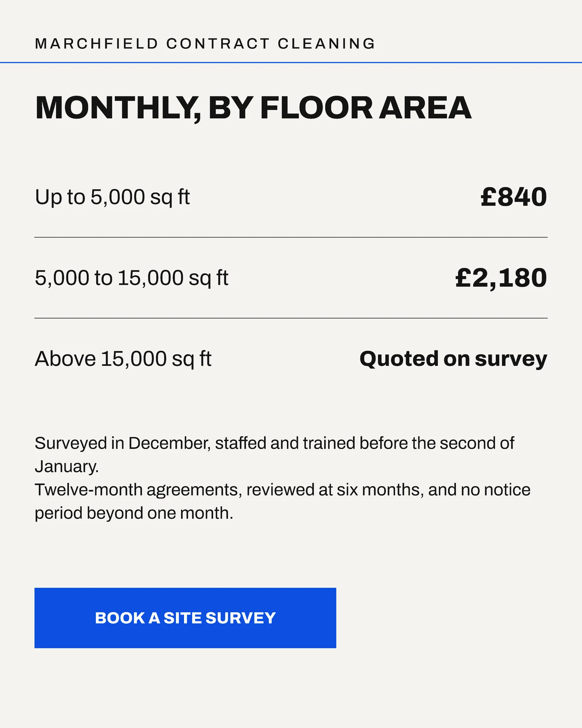Click the word MONTHLY in the title

(118, 108)
